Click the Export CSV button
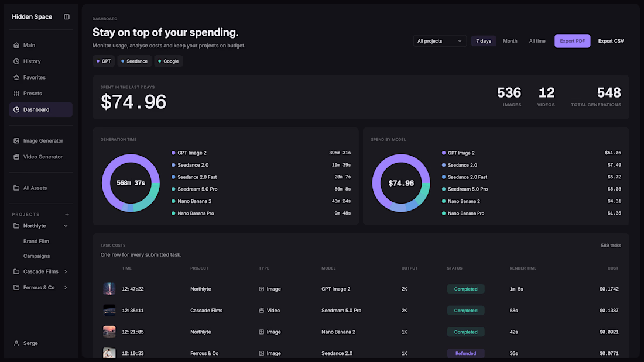The width and height of the screenshot is (644, 362). point(611,41)
